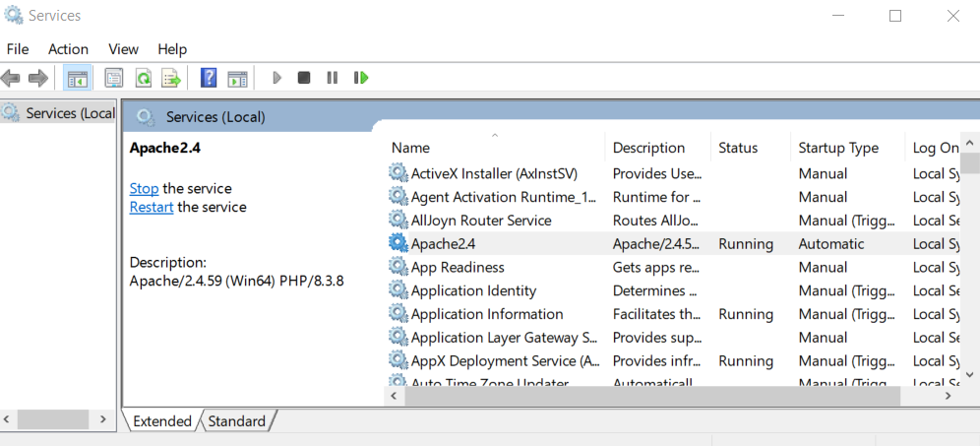Select gear icon of ActiveX Installer row
The image size is (980, 446).
point(398,173)
